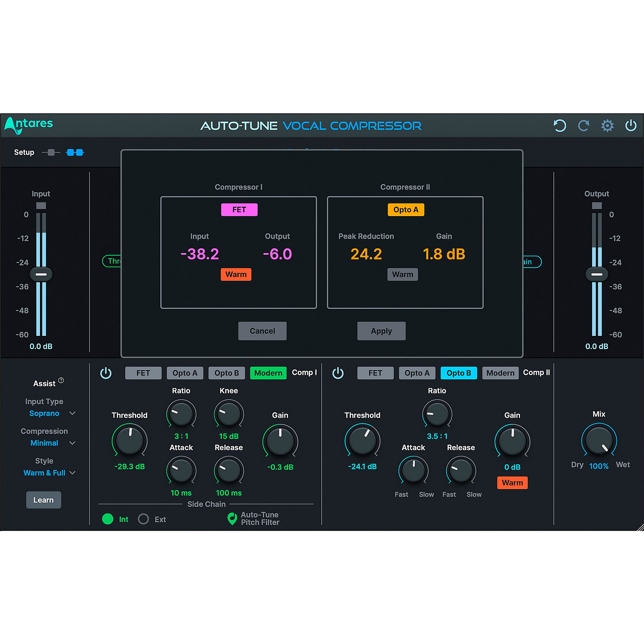644x644 pixels.
Task: Click Compressor I Output value -6.0
Action: [277, 254]
